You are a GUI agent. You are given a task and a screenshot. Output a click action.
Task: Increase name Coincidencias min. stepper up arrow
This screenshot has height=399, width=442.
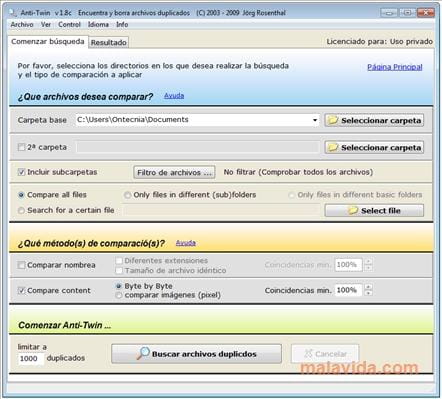coord(368,262)
